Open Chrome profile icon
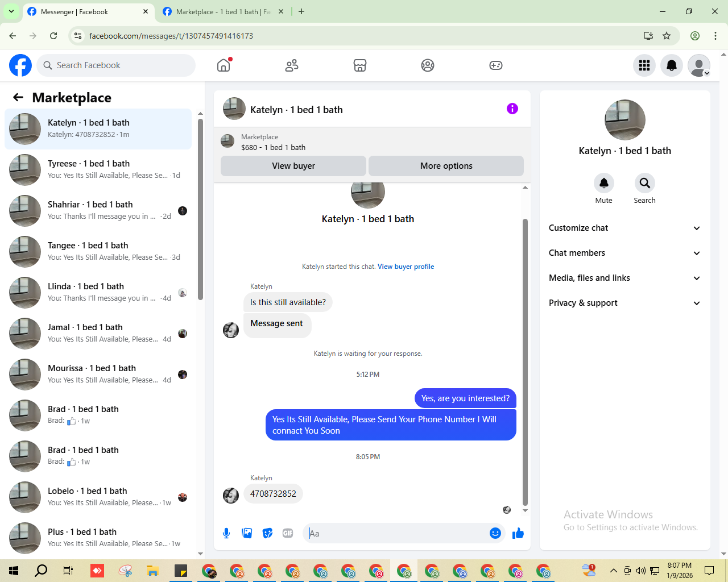Screen dimensions: 728x582 695,36
